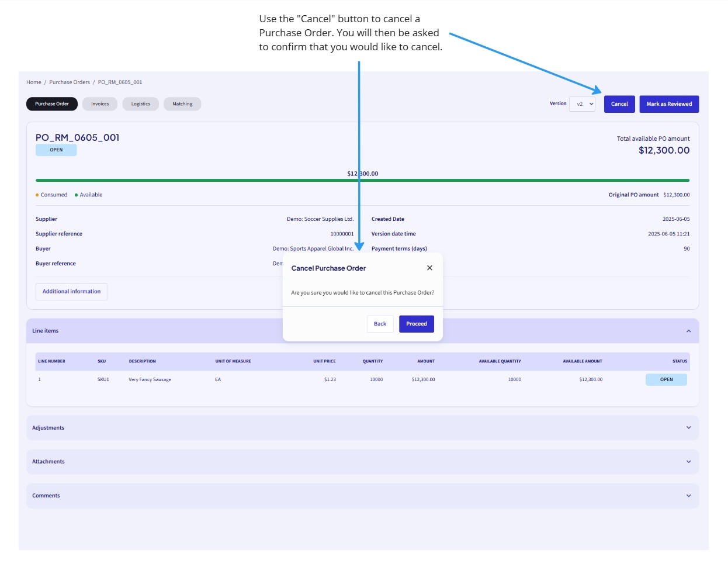
Task: Select the line item Very Fancy Sausage
Action: point(151,379)
